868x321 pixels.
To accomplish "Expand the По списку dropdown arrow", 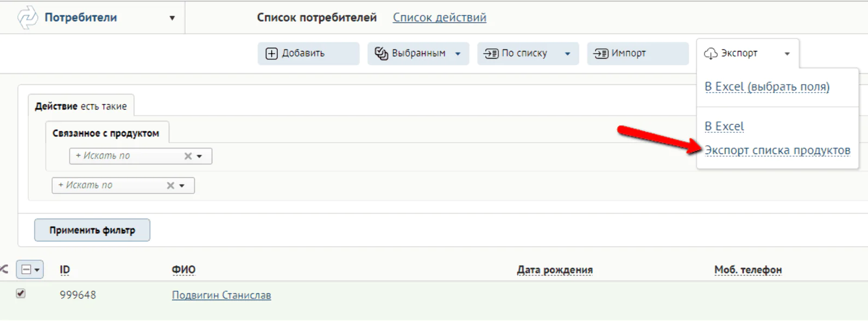I will (567, 54).
